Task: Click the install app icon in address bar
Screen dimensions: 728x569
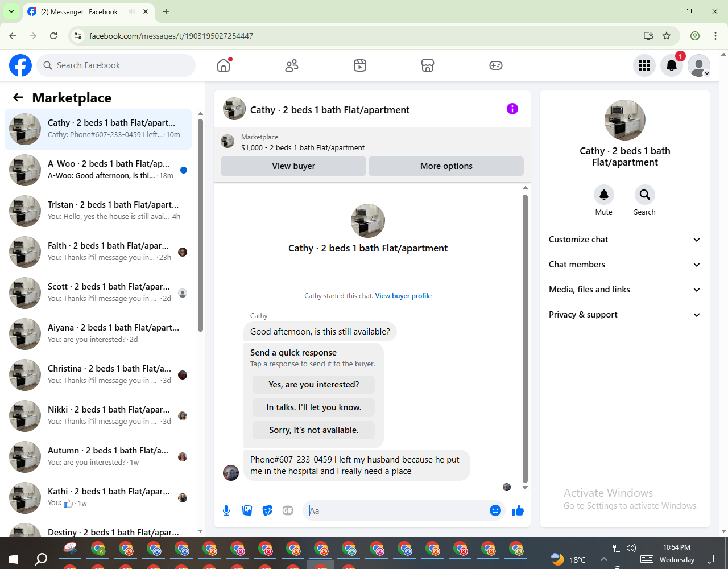Action: 648,36
